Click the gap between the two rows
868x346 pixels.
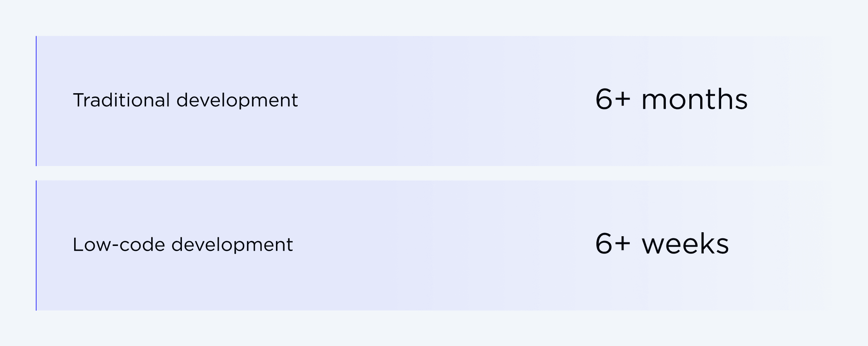tap(434, 173)
